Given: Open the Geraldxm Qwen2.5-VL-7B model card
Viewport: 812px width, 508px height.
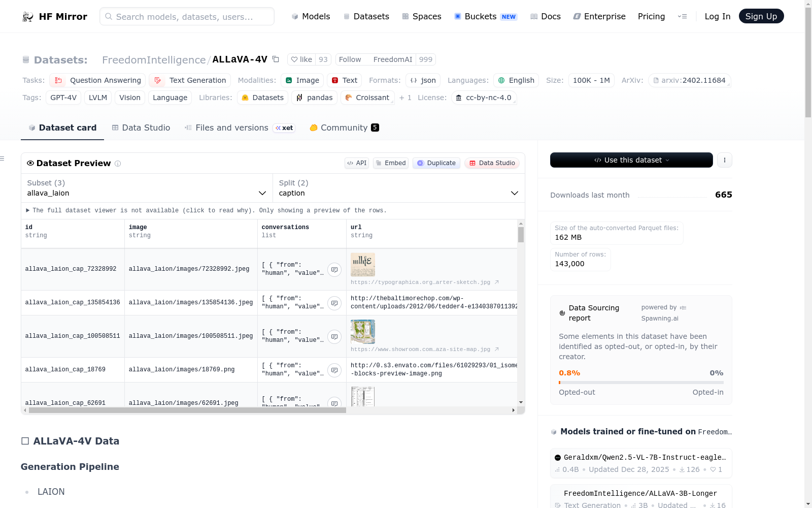Looking at the screenshot, I should [641, 463].
